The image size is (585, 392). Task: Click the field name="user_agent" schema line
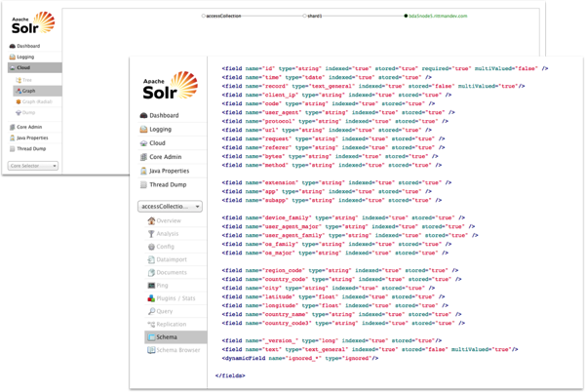click(338, 113)
